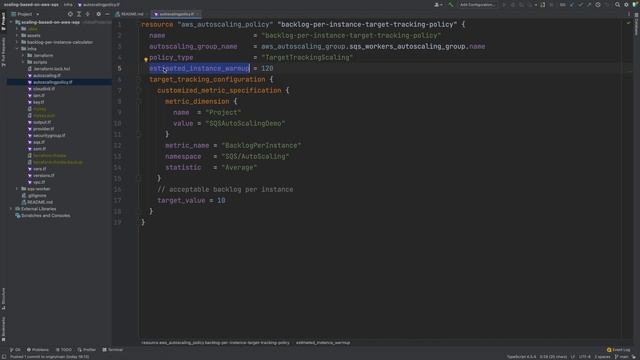Image resolution: width=640 pixels, height=360 pixels.
Task: Click the tool windows quick-access icon at bottom left
Action: pyautogui.click(x=4, y=357)
